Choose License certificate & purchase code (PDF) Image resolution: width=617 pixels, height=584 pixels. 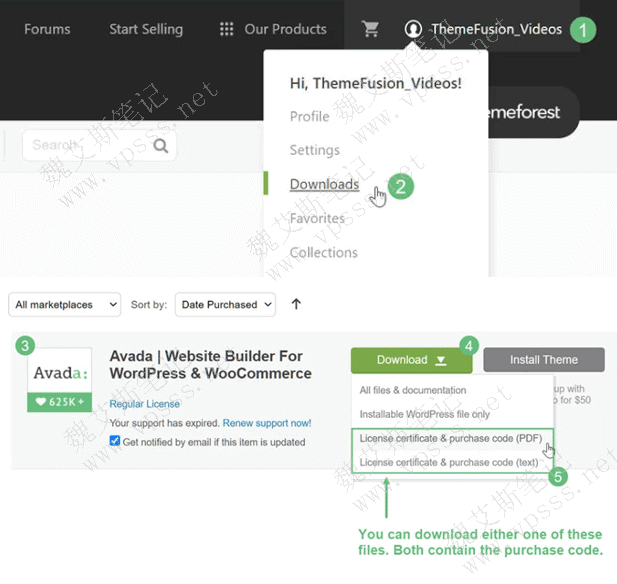pyautogui.click(x=449, y=438)
